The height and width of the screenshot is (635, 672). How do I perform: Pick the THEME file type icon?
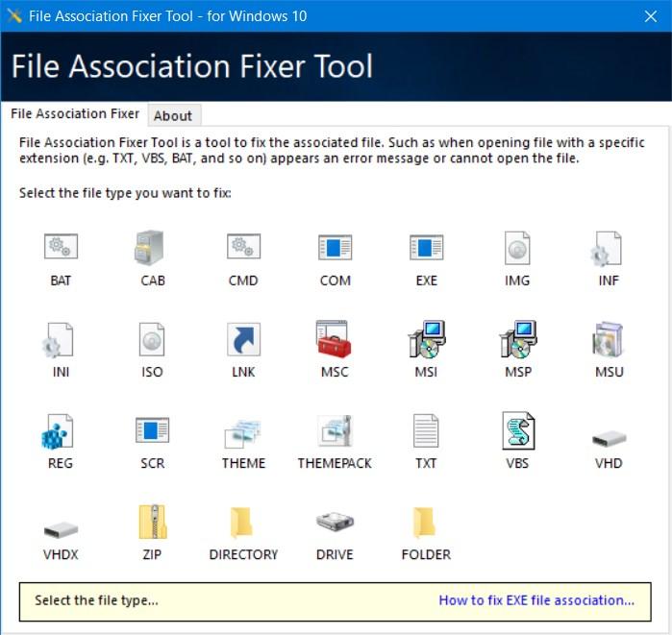pos(242,434)
